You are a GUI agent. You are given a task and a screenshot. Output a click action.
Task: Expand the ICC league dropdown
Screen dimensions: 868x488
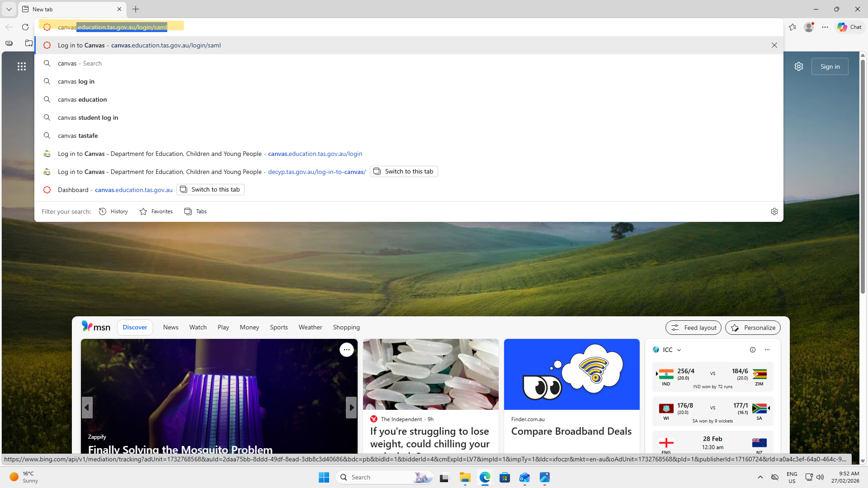click(x=679, y=350)
